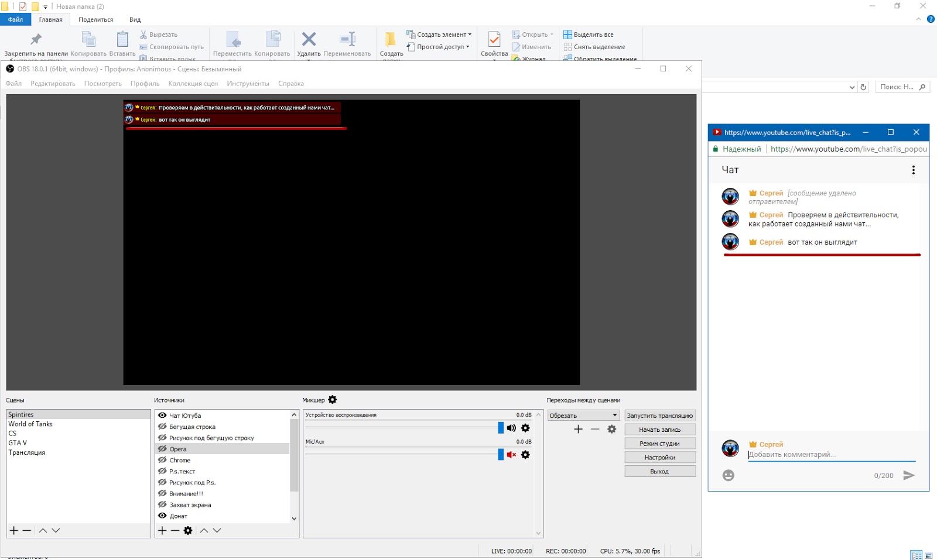This screenshot has height=560, width=937.
Task: Open the Редактировать menu in OBS
Action: tap(53, 84)
